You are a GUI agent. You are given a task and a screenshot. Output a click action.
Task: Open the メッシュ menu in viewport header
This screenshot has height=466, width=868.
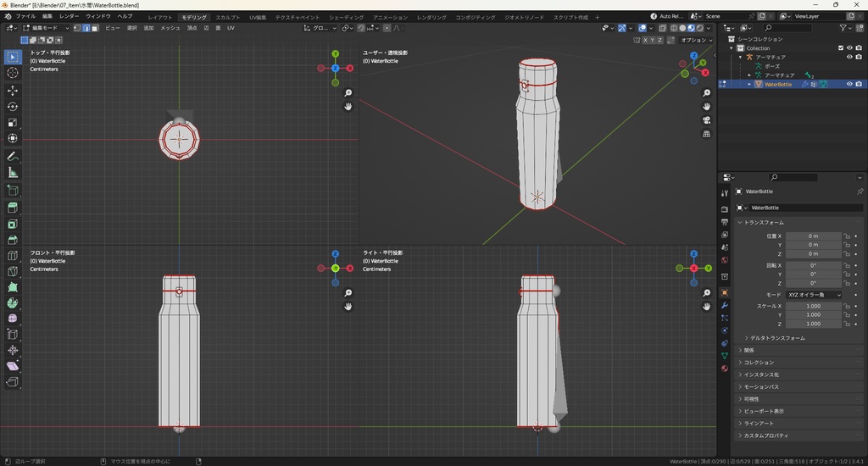click(170, 28)
